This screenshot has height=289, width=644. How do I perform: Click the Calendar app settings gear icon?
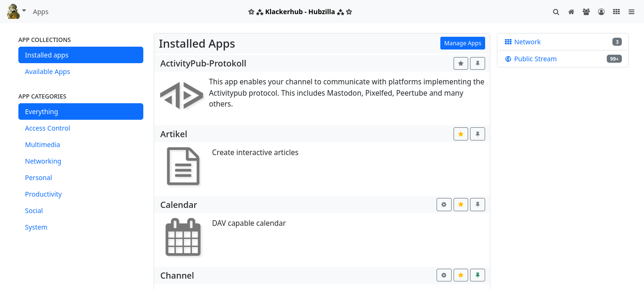pos(444,205)
